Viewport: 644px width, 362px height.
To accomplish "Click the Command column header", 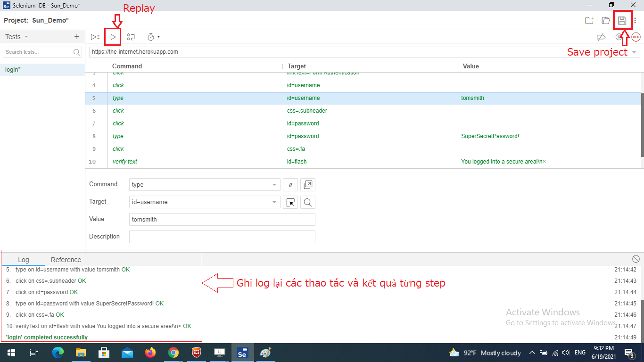I will tap(127, 66).
